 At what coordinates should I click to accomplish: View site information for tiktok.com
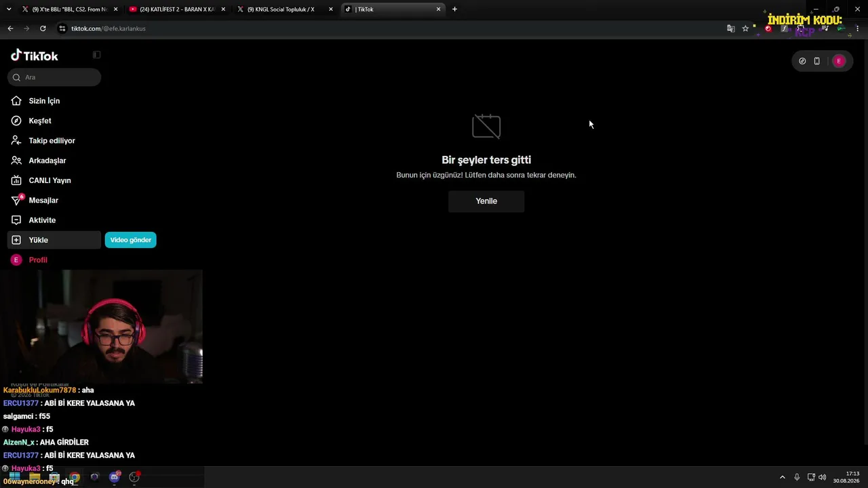click(62, 28)
